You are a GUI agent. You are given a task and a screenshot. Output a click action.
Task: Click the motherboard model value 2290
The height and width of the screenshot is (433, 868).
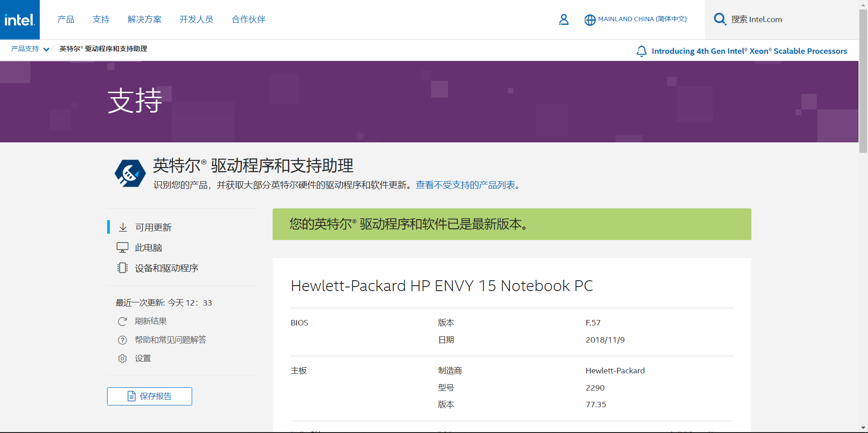pyautogui.click(x=595, y=388)
